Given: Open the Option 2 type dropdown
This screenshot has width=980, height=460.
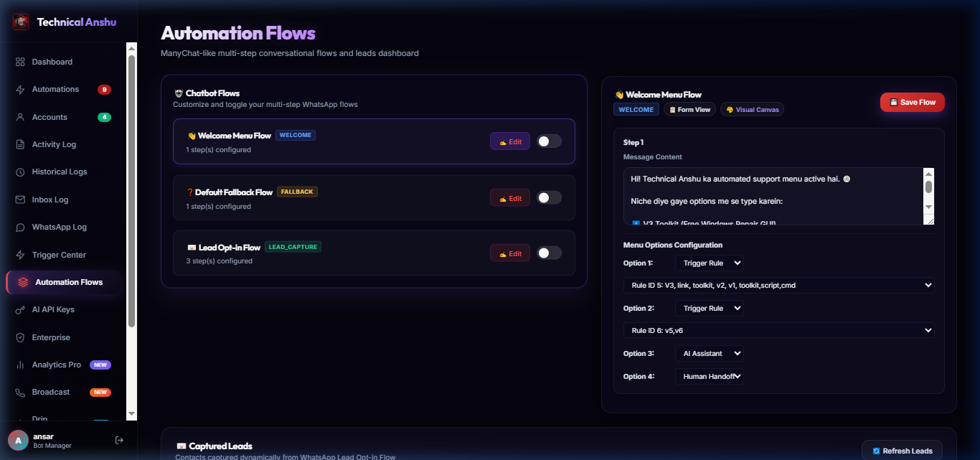Looking at the screenshot, I should pyautogui.click(x=709, y=309).
